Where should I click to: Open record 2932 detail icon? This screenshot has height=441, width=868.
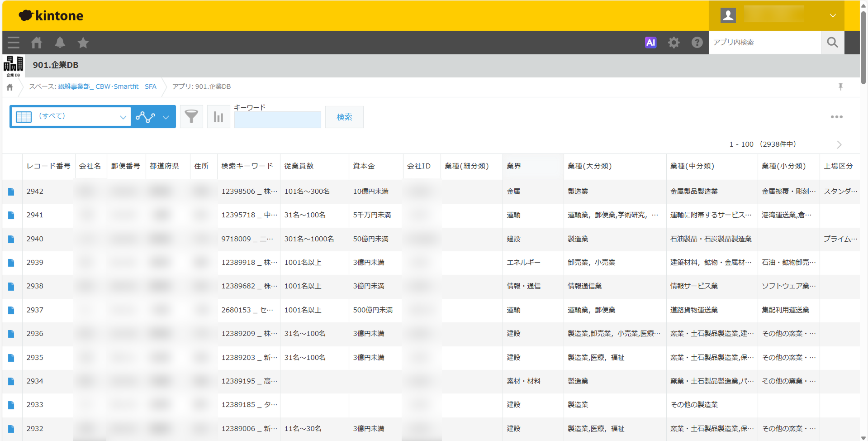(x=11, y=429)
